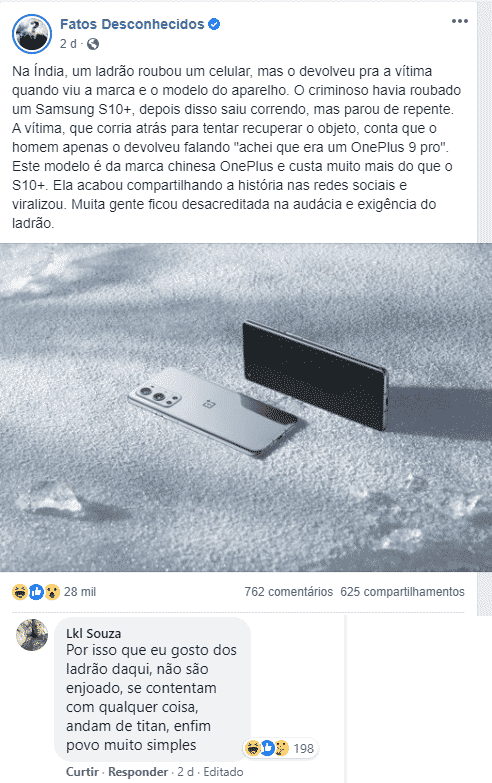492x783 pixels.
Task: Click Lkl Souza's avatar picture
Action: 32,635
